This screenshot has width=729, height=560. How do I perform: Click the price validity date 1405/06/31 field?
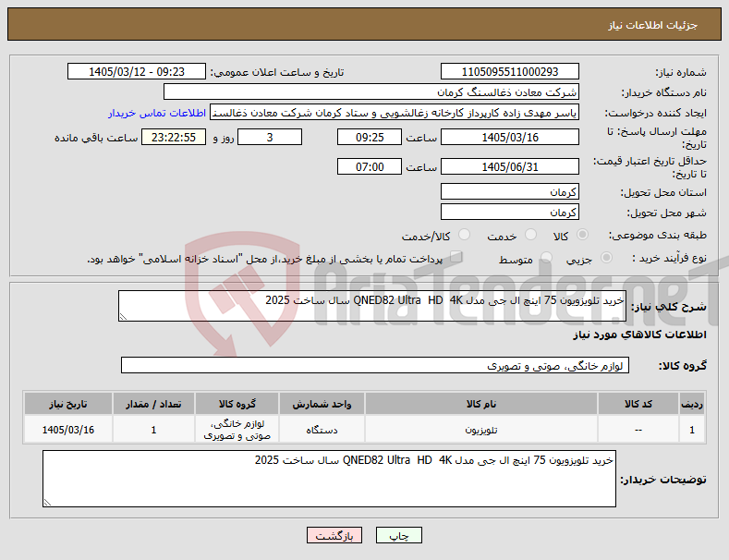pos(509,166)
